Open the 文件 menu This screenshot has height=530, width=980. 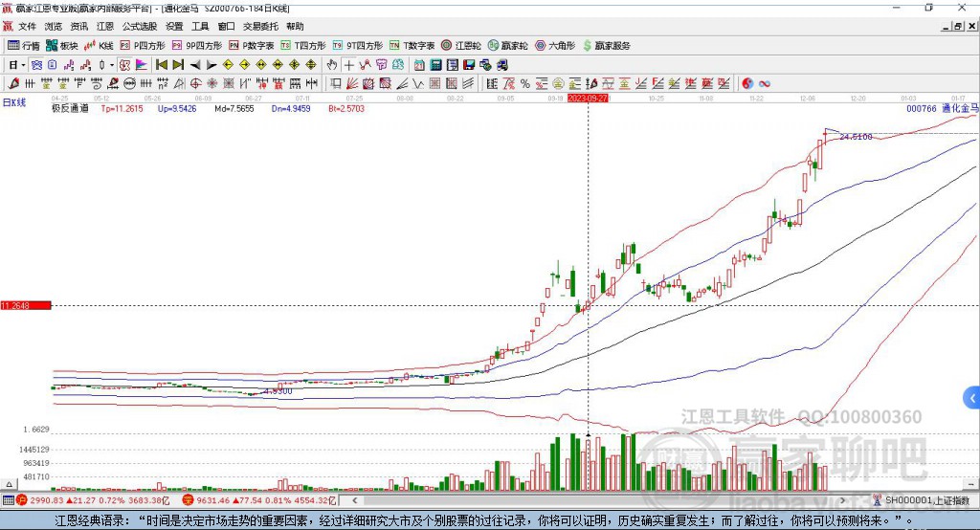coord(27,26)
